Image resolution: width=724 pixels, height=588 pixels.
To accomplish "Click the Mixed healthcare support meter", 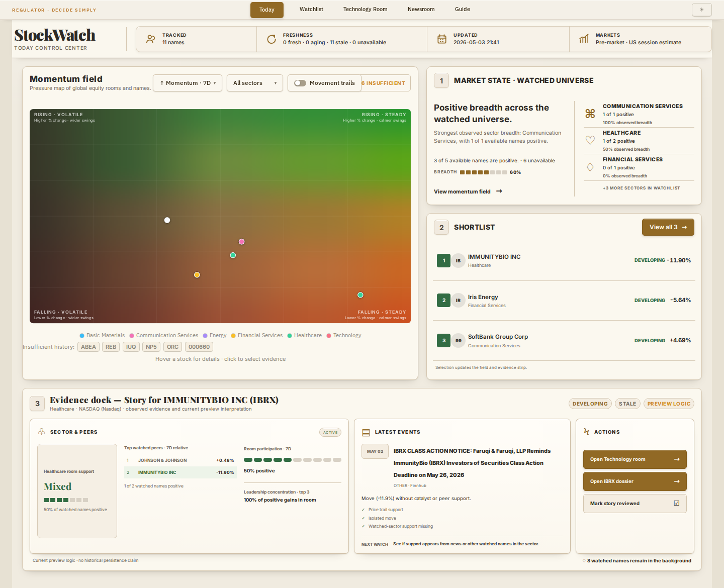I will tap(66, 500).
